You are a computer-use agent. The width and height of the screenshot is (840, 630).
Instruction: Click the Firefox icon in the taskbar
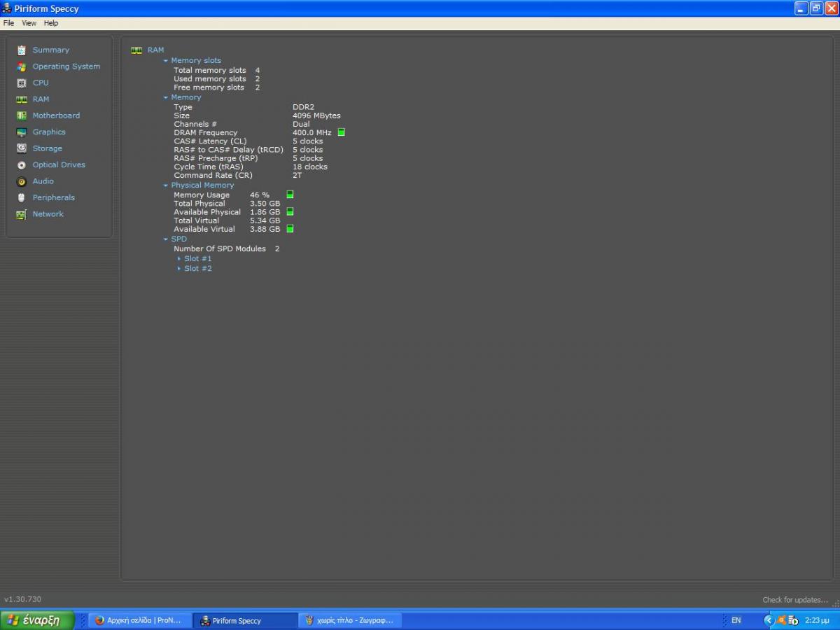[x=99, y=620]
